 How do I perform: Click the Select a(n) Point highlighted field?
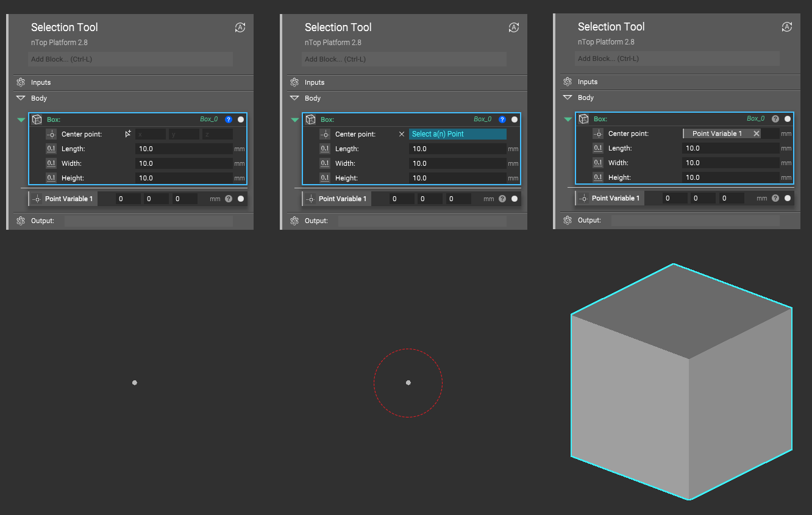point(458,134)
